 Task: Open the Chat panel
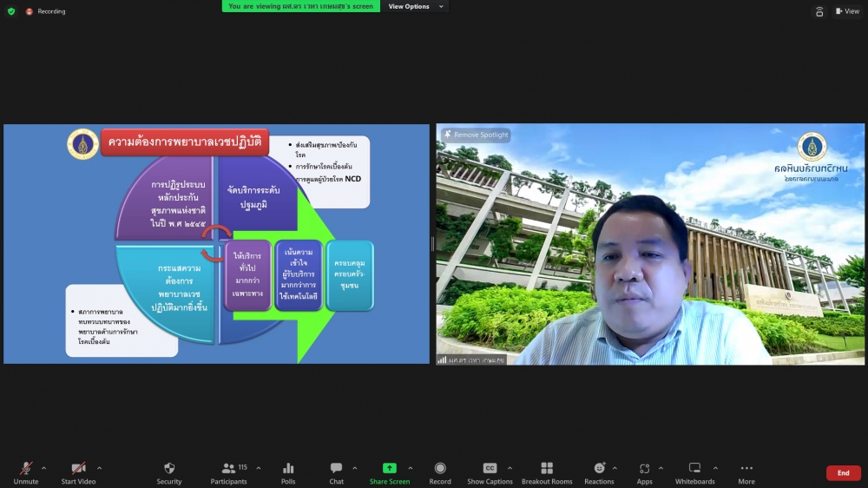click(336, 469)
